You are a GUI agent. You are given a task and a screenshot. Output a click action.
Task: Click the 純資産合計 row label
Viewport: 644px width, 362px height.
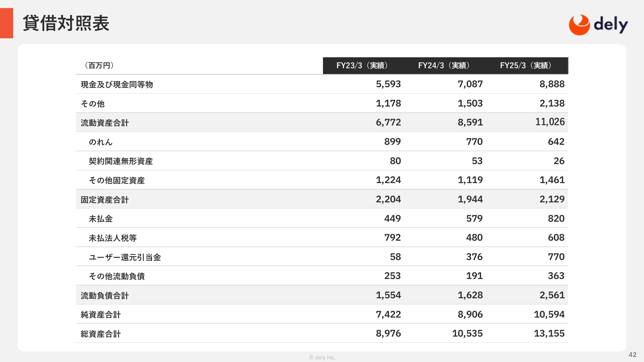click(100, 315)
